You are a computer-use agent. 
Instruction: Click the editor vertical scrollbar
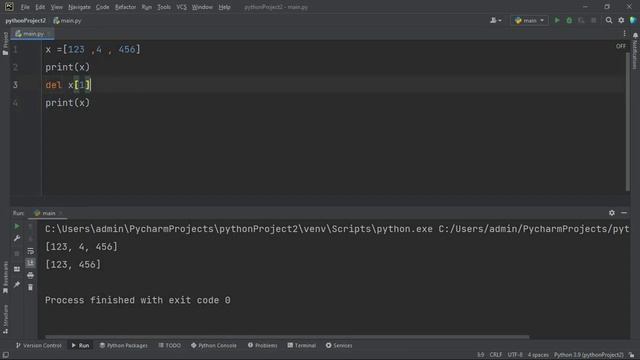click(x=627, y=122)
